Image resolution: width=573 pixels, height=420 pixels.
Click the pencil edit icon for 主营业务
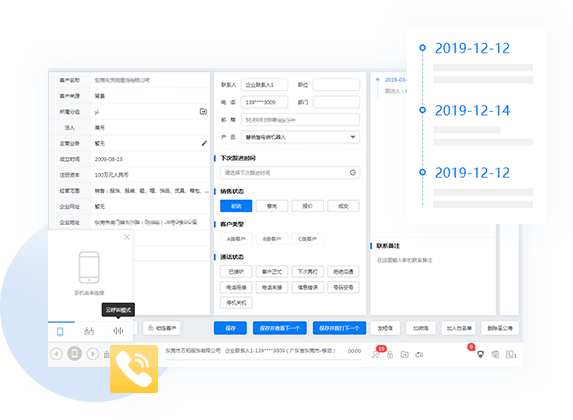click(204, 143)
